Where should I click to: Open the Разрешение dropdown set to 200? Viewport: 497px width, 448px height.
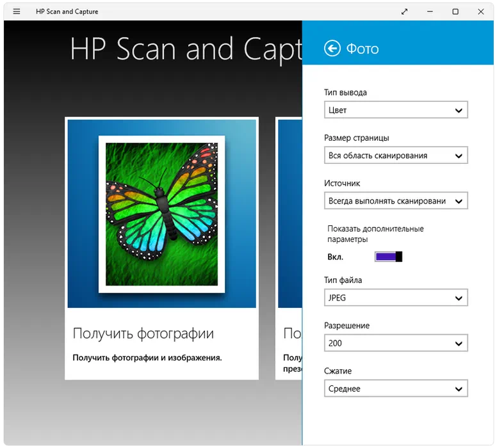coord(396,343)
